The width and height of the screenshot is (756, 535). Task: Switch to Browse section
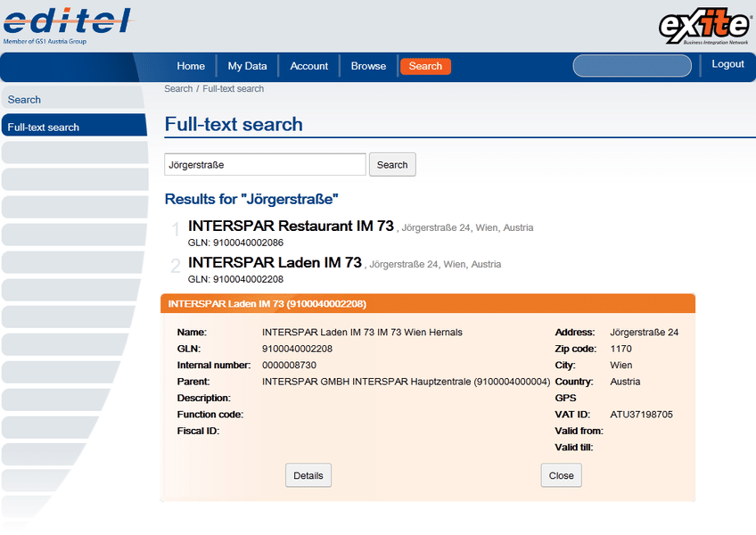coord(368,66)
